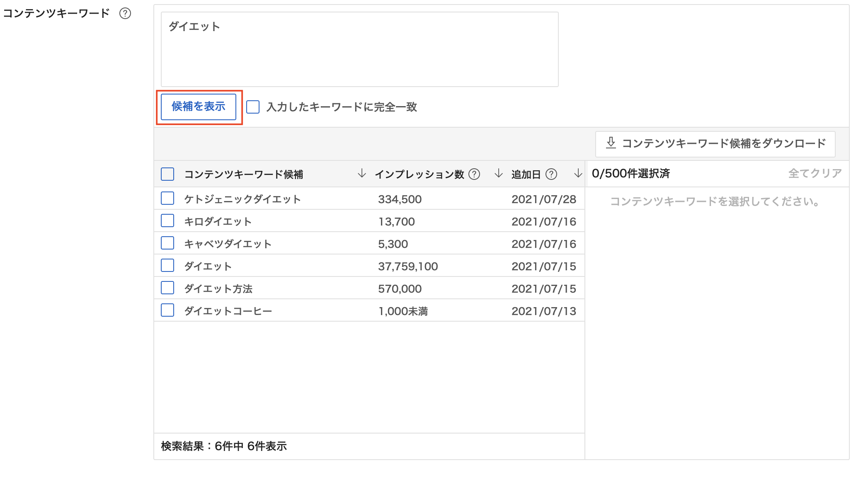Tick ダイエットコーヒー keyword checkbox

[x=167, y=310]
